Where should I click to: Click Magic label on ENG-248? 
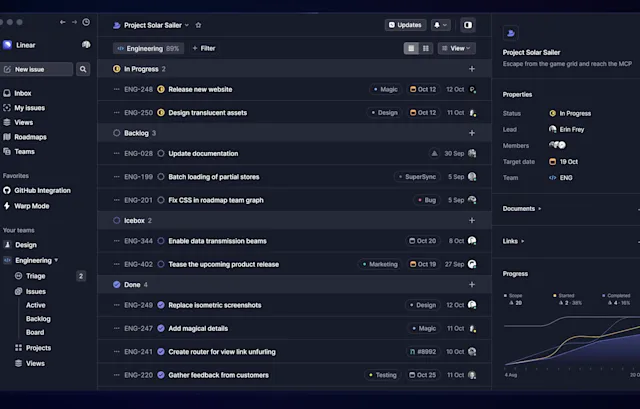tap(385, 89)
